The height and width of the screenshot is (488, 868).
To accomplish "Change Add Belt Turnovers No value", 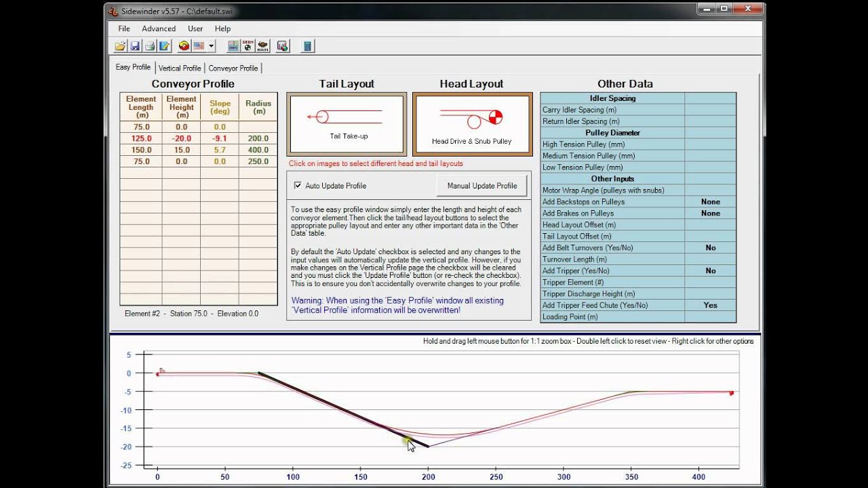I will pos(710,248).
